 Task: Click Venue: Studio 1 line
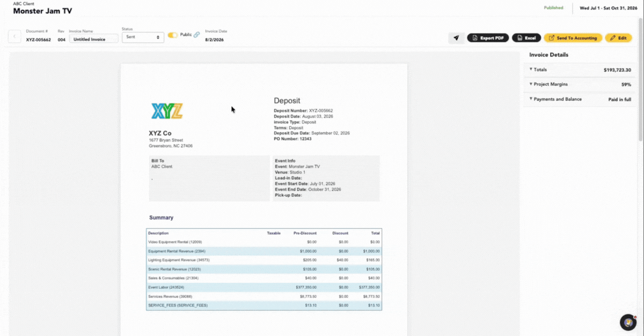pos(290,172)
